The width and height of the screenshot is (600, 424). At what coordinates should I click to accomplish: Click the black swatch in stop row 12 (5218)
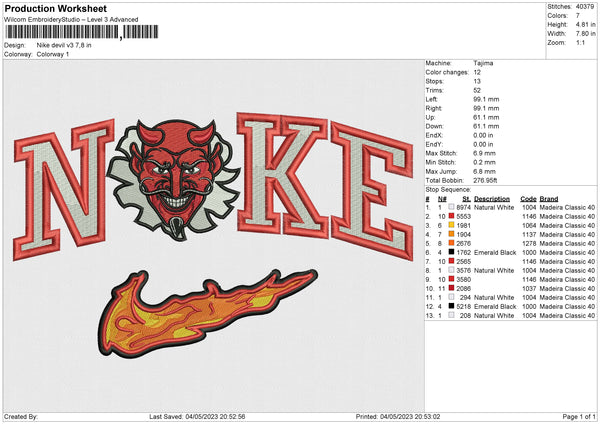[x=452, y=306]
